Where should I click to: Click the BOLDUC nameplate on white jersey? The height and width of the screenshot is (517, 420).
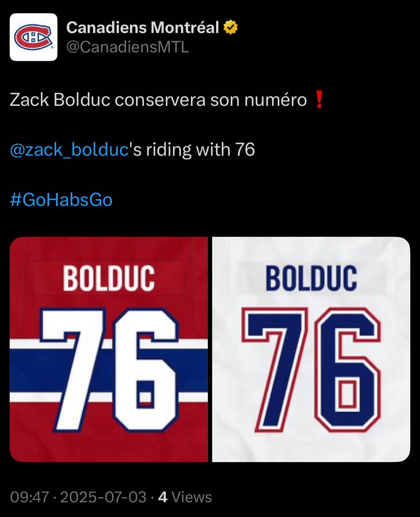click(311, 278)
